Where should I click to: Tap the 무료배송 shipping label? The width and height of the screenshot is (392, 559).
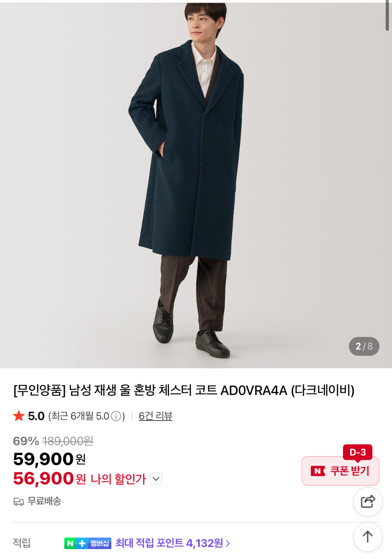coord(44,501)
